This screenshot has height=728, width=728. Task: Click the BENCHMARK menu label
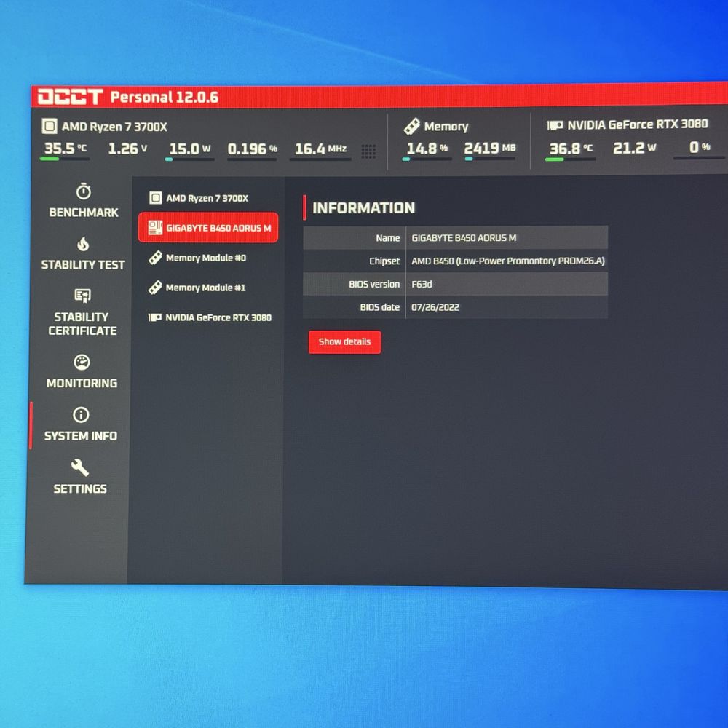[84, 213]
